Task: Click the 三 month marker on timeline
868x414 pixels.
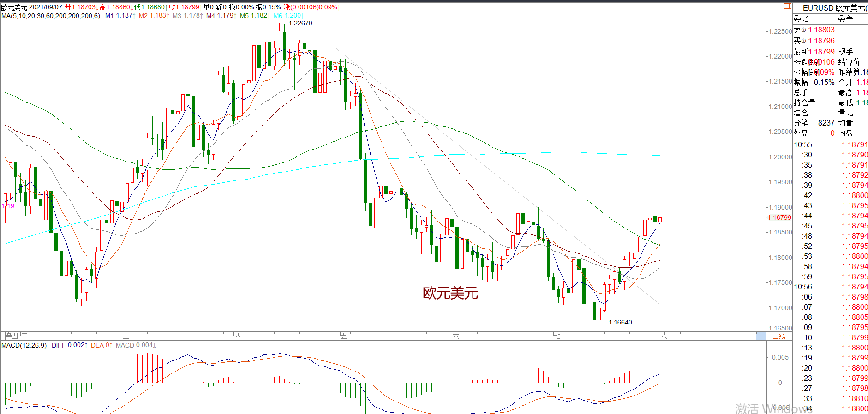Action: coord(125,336)
